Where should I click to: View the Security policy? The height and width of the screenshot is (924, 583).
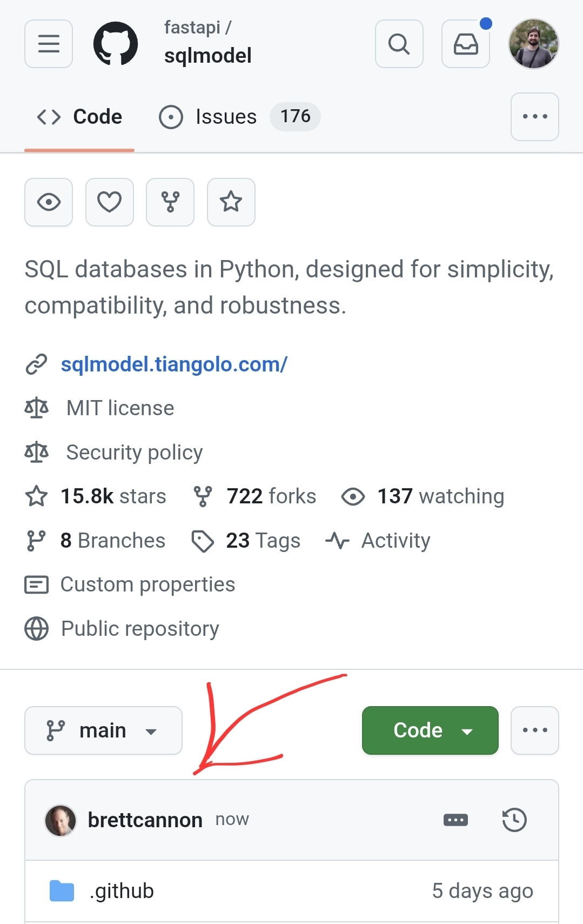[x=135, y=453]
